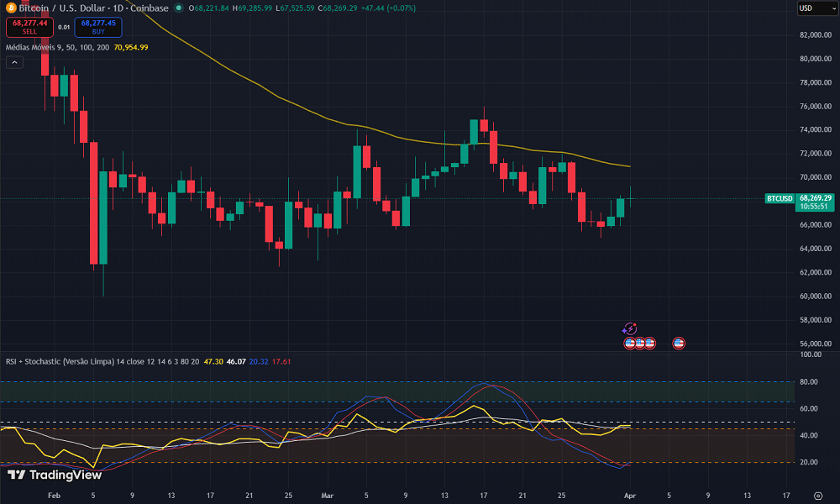Viewport: 840px width, 504px height.
Task: Click the middle US flag event icon
Action: [640, 343]
